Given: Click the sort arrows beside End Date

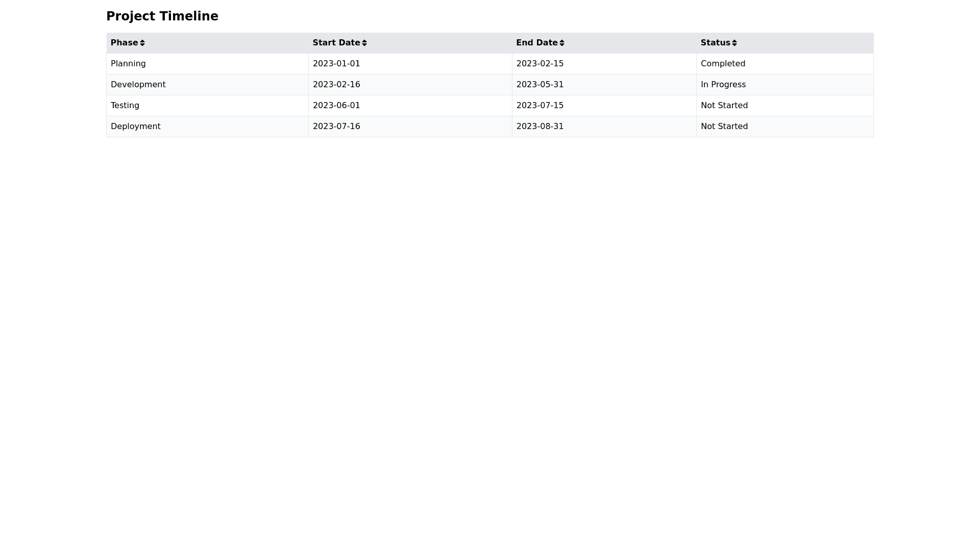Looking at the screenshot, I should click(x=562, y=43).
